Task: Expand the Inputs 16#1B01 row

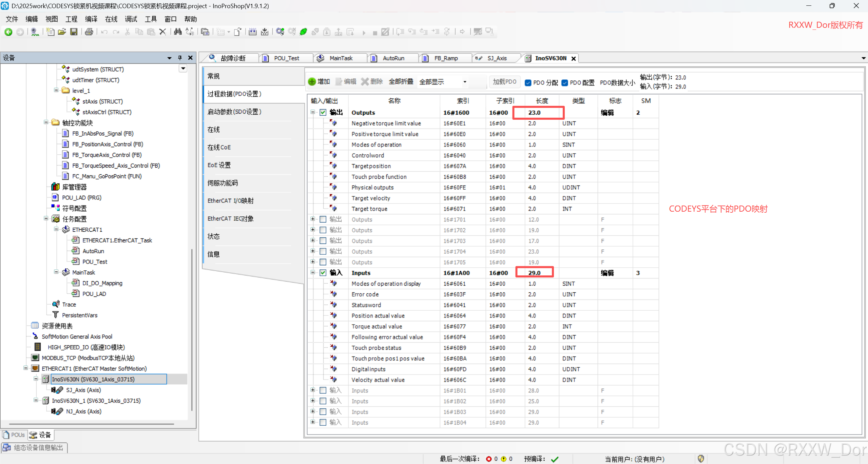Action: tap(313, 390)
